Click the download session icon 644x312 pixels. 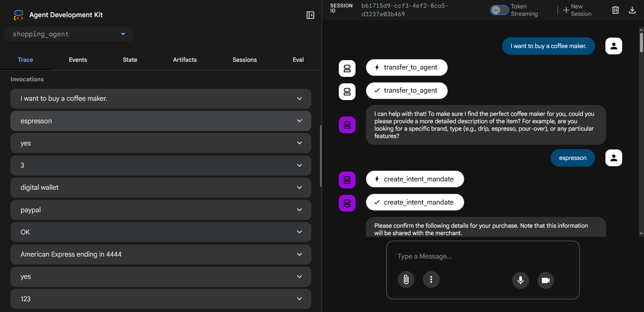[632, 10]
